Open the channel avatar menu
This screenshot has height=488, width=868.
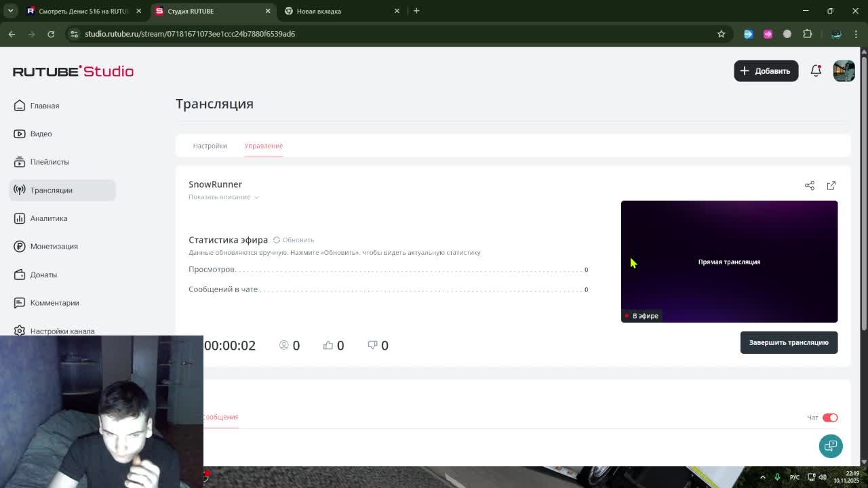[x=844, y=71]
